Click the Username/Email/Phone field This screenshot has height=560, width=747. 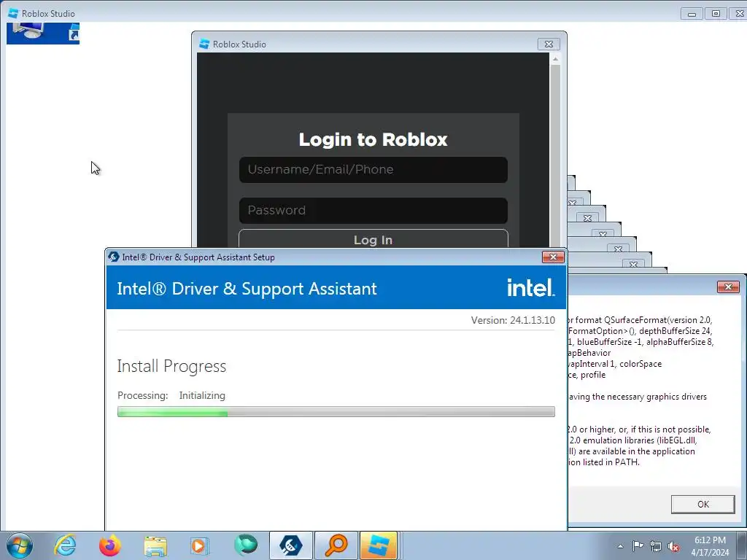373,169
